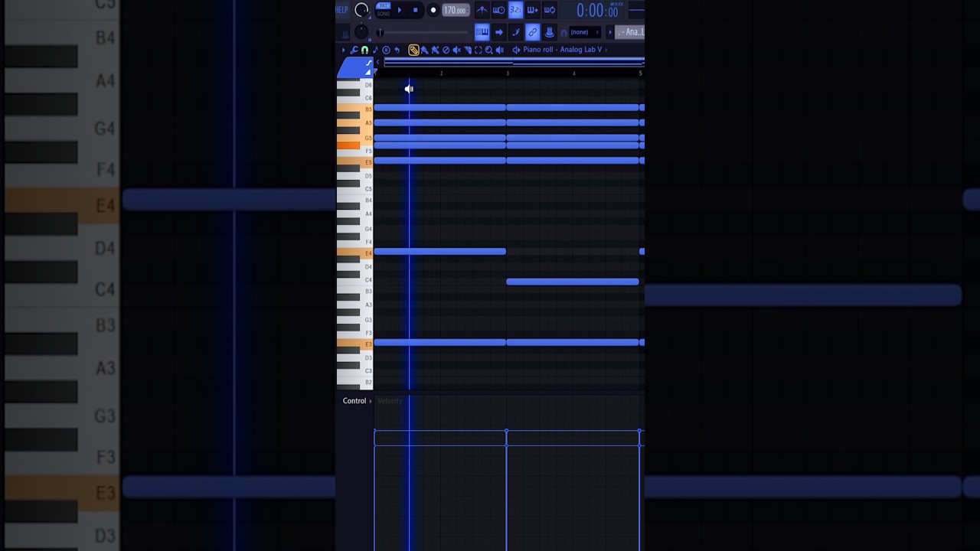Click the swing slider handle

380,31
